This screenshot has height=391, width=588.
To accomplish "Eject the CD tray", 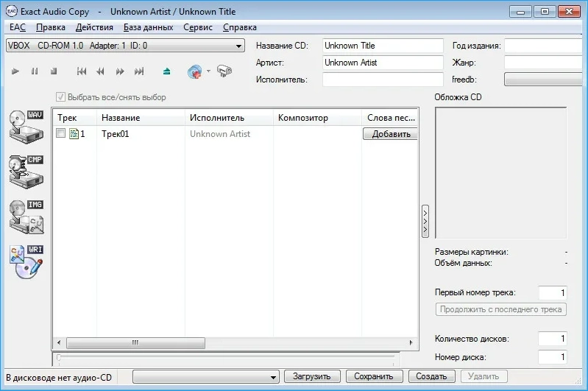I will (x=167, y=71).
